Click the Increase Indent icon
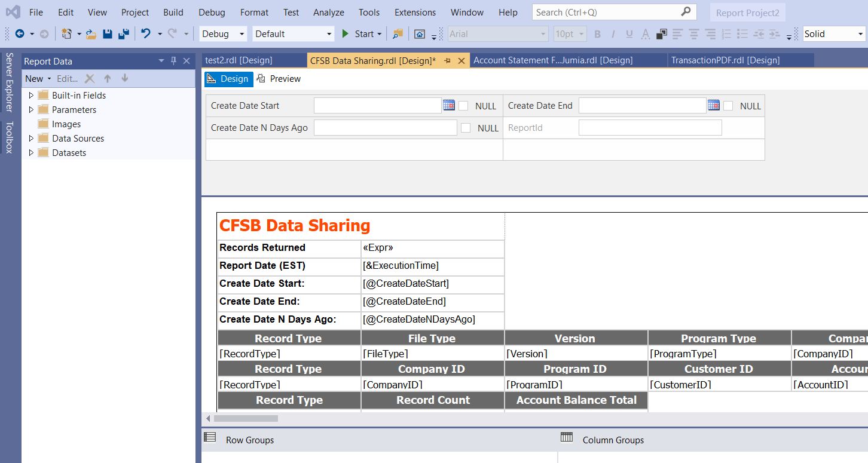Image resolution: width=868 pixels, height=463 pixels. coord(775,34)
